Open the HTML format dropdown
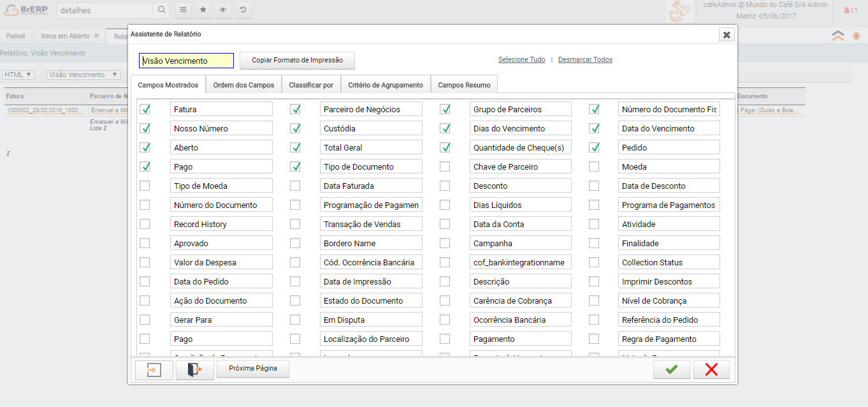This screenshot has height=407, width=868. click(x=18, y=75)
